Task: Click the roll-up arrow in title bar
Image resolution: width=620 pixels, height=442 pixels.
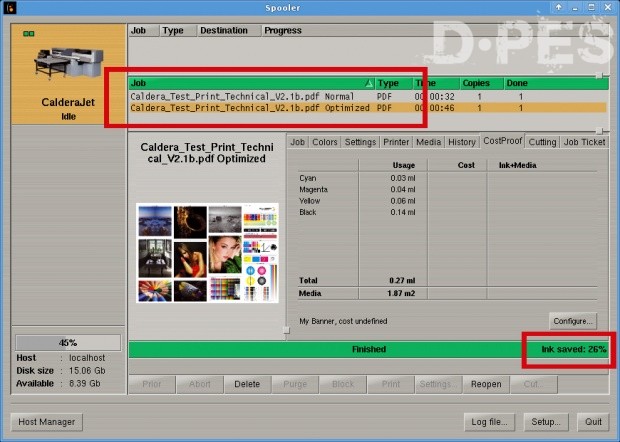Action: tap(558, 7)
